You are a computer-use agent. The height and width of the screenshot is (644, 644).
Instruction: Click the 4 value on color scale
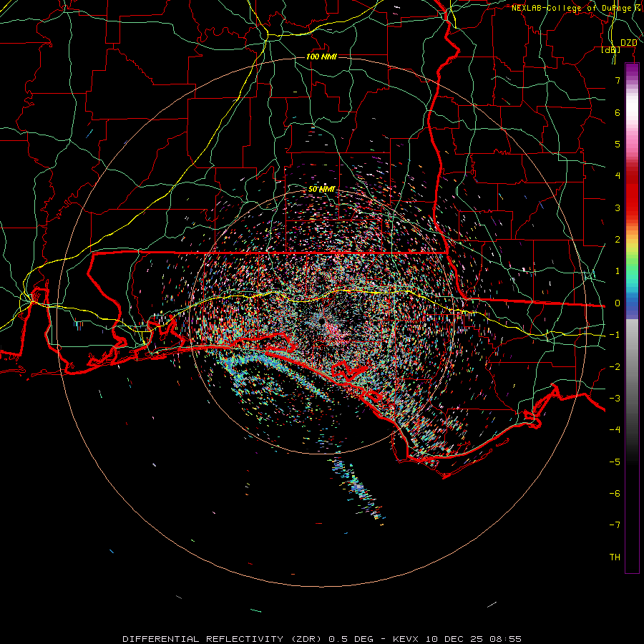tap(618, 176)
